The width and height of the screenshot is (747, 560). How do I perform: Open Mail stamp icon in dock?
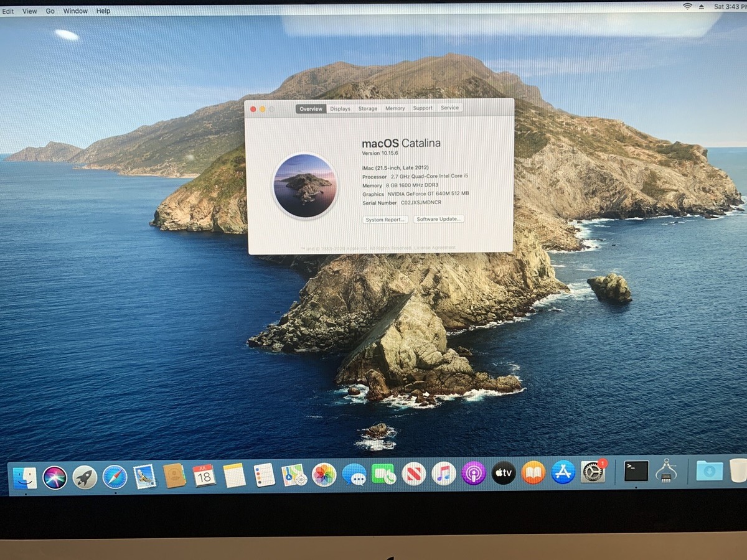144,477
